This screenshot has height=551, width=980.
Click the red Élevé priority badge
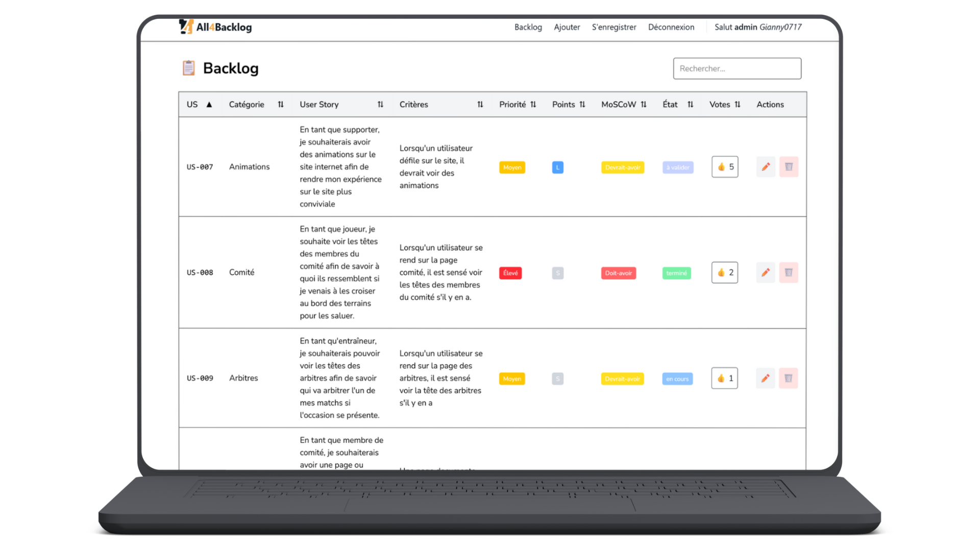pos(510,273)
